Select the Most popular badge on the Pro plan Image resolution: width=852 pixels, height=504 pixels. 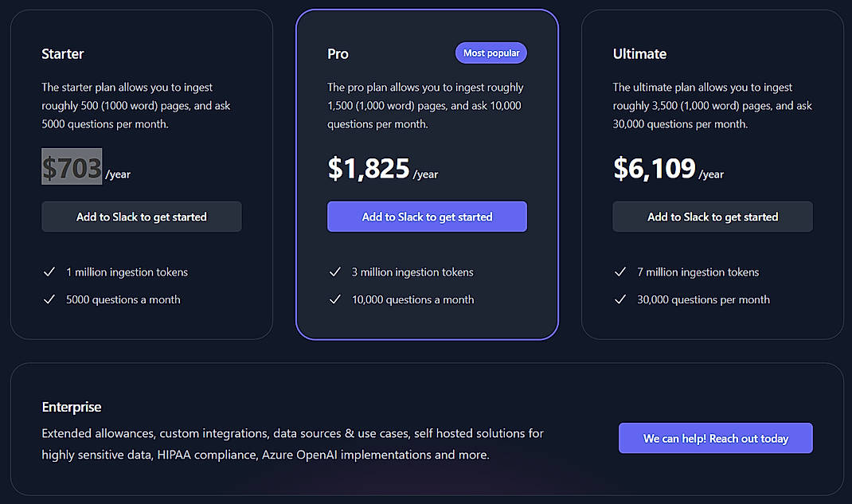tap(490, 53)
